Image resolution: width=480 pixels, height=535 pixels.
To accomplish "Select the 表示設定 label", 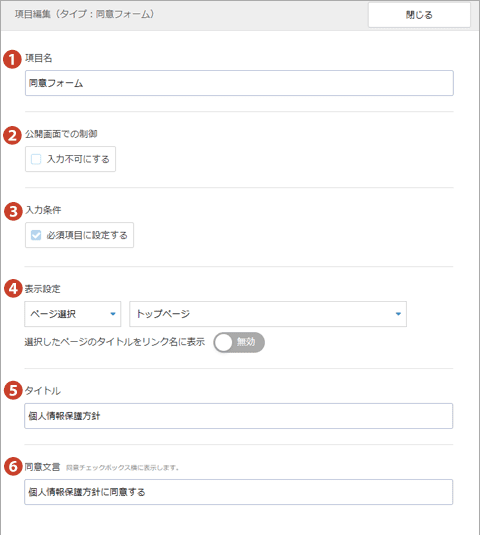I will (x=43, y=289).
